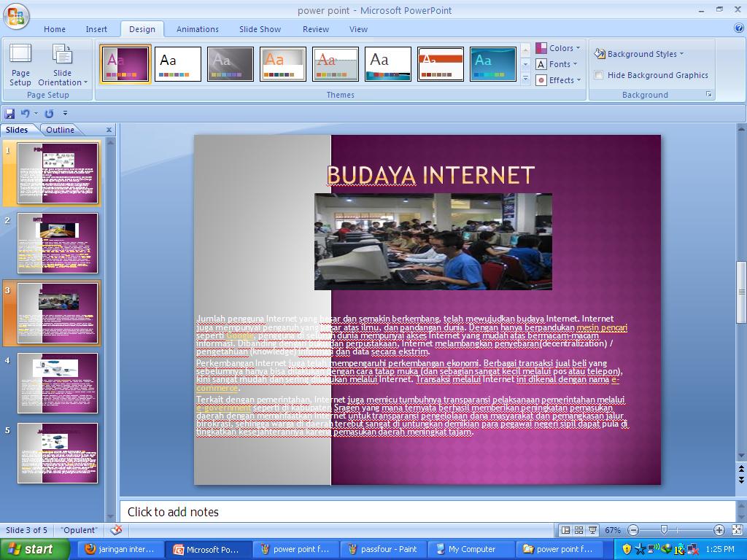
Task: Click the Undo icon
Action: click(24, 114)
